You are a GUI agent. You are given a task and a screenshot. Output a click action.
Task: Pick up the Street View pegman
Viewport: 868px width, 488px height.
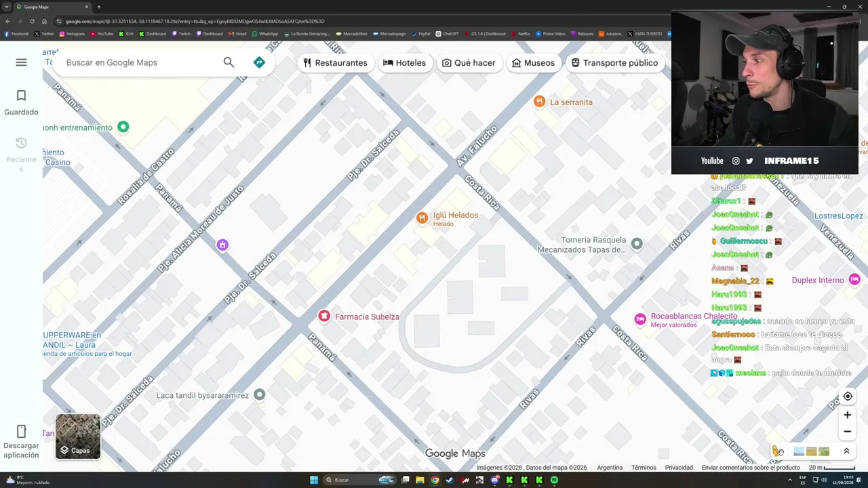pyautogui.click(x=777, y=451)
